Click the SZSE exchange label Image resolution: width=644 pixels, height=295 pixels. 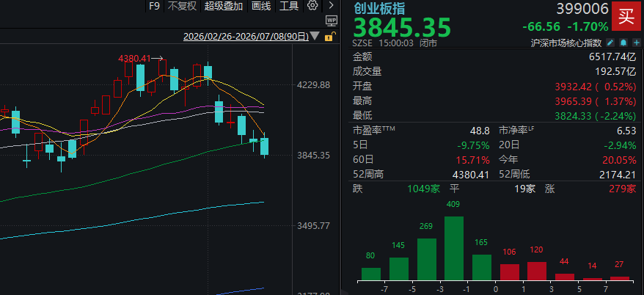coord(362,43)
